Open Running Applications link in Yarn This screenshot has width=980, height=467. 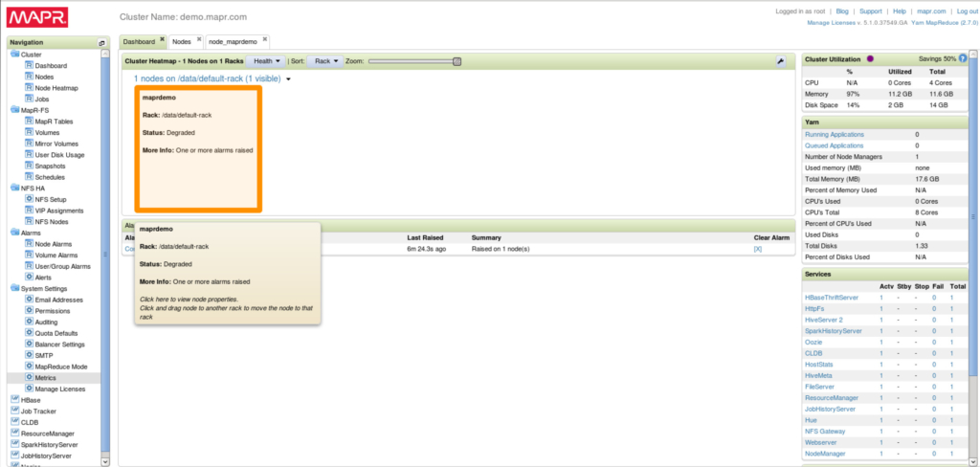coord(835,134)
